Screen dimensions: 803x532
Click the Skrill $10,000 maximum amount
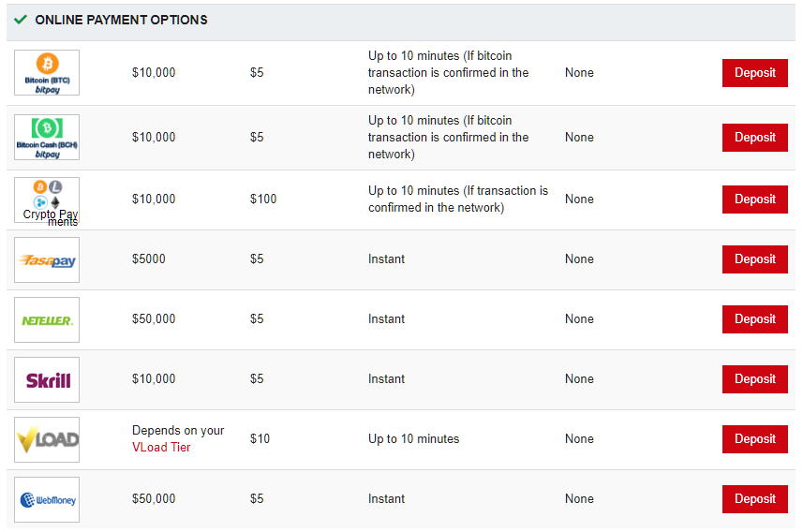tap(154, 379)
